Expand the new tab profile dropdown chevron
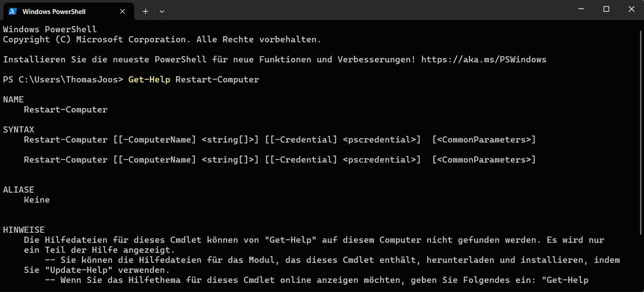The width and height of the screenshot is (644, 292). (162, 11)
